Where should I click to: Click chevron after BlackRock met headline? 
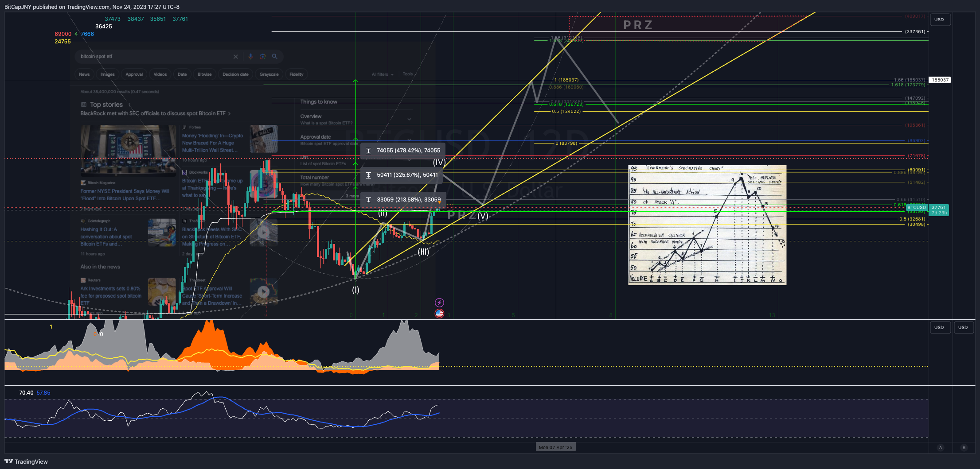pos(230,114)
